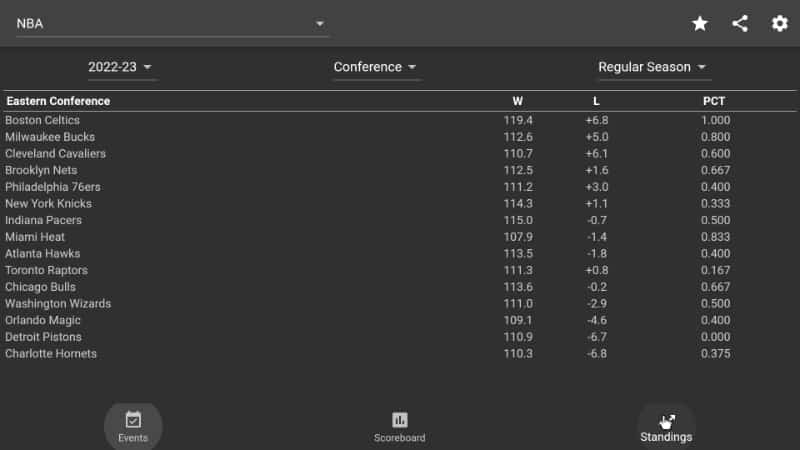
Task: Open the 2022-23 season dropdown
Action: tap(120, 67)
